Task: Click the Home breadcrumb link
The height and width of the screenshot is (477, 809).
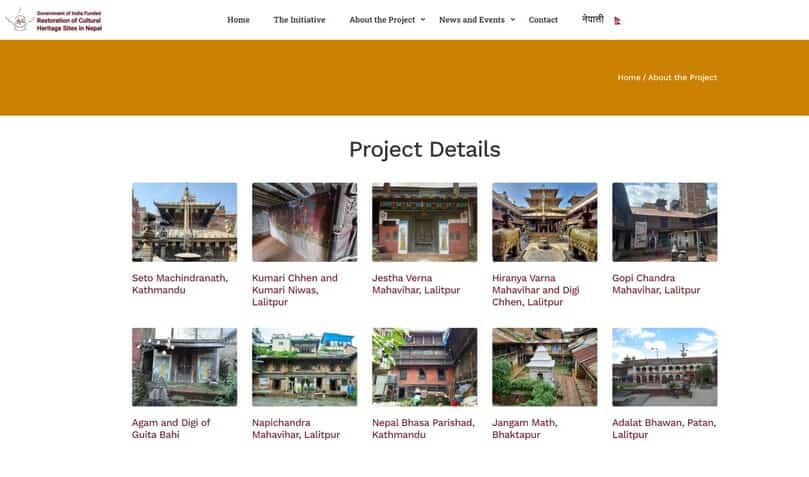Action: tap(628, 77)
